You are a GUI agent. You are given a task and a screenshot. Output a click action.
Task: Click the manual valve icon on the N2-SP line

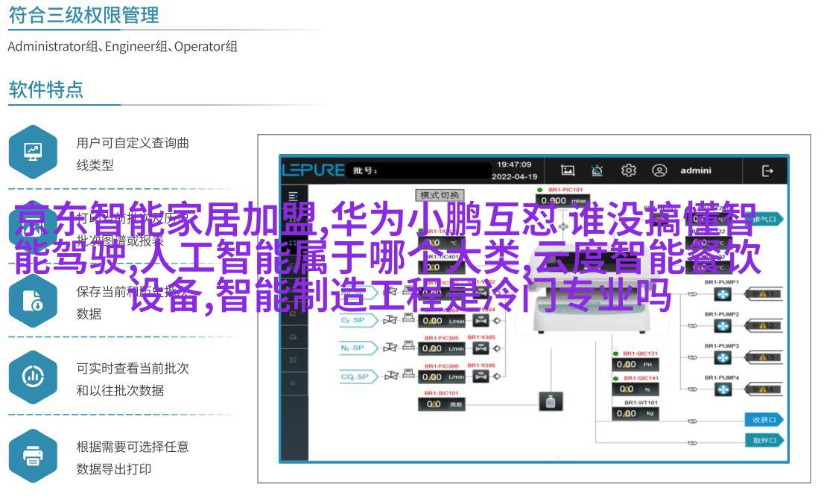(x=390, y=348)
